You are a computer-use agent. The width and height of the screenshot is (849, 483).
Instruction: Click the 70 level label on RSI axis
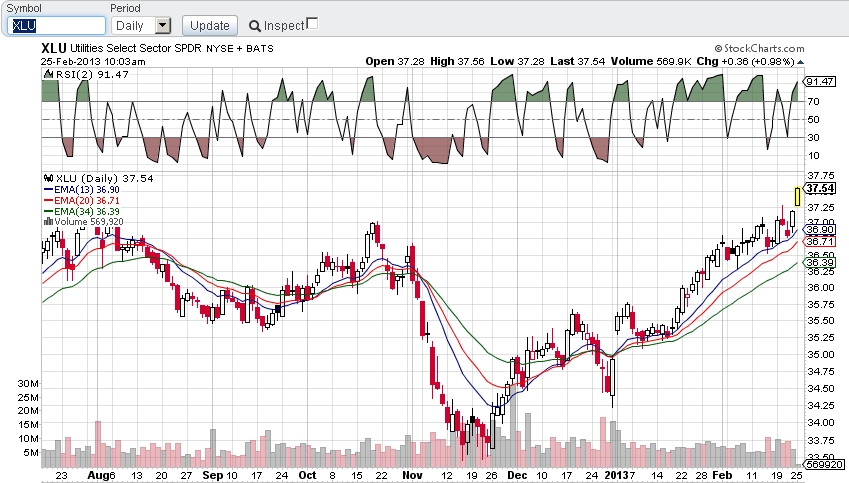pyautogui.click(x=813, y=101)
